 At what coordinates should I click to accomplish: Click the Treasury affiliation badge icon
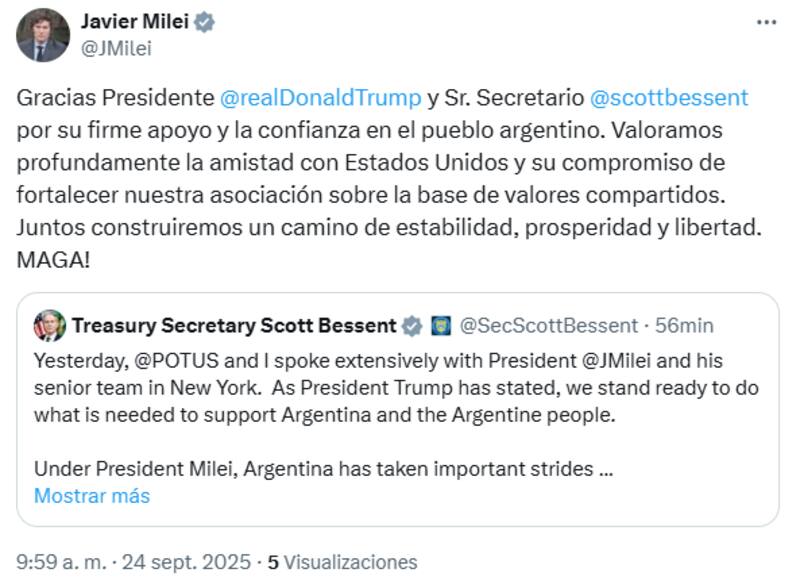pyautogui.click(x=440, y=326)
